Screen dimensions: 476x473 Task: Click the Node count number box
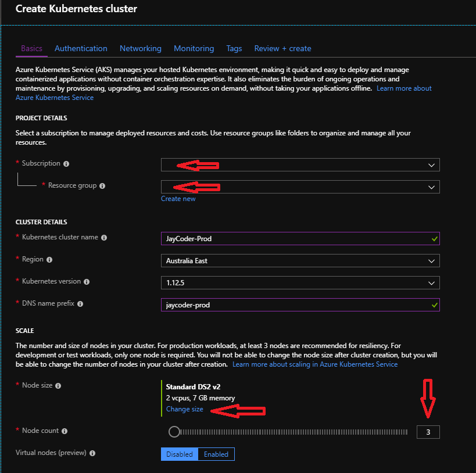pyautogui.click(x=428, y=432)
